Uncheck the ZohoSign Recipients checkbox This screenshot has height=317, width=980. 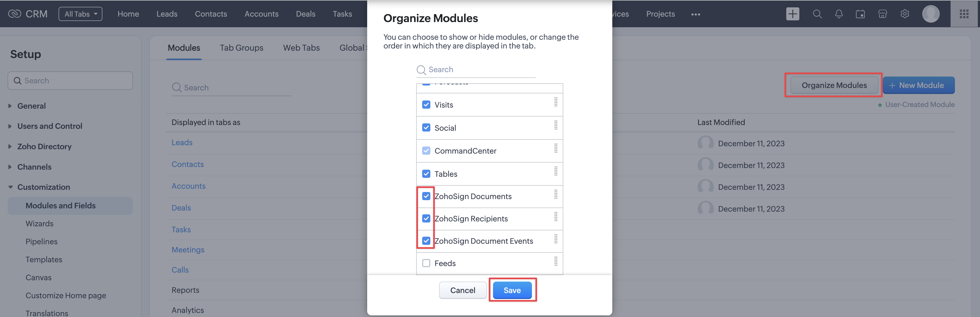click(426, 218)
